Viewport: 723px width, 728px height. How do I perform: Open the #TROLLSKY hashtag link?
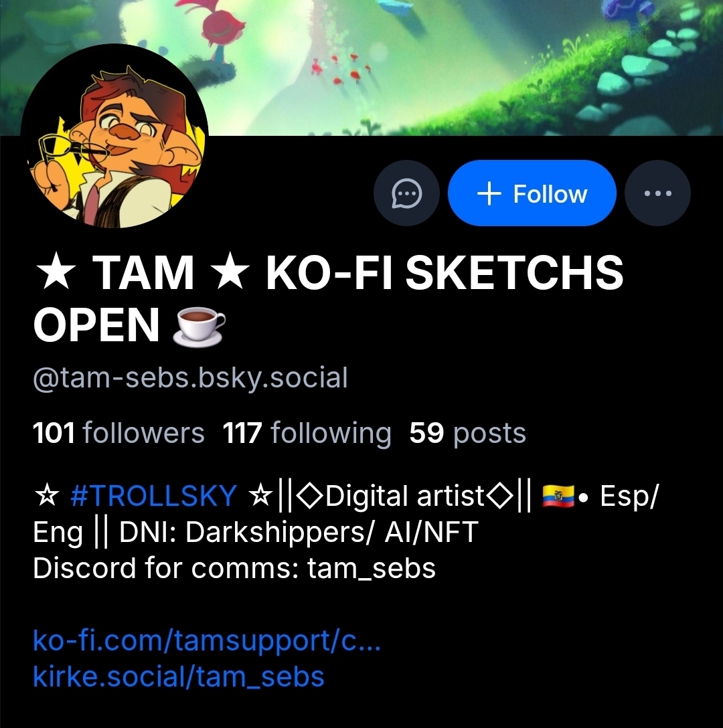coord(153,495)
